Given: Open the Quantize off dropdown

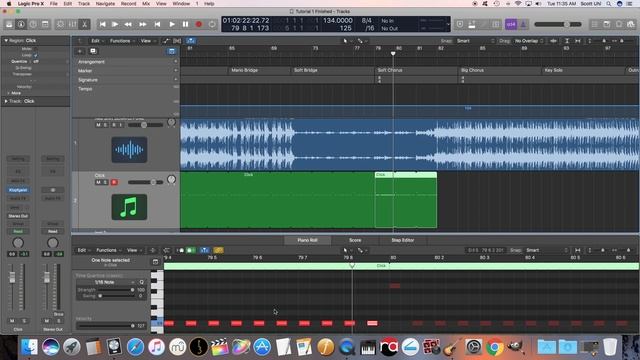Looking at the screenshot, I should [36, 62].
